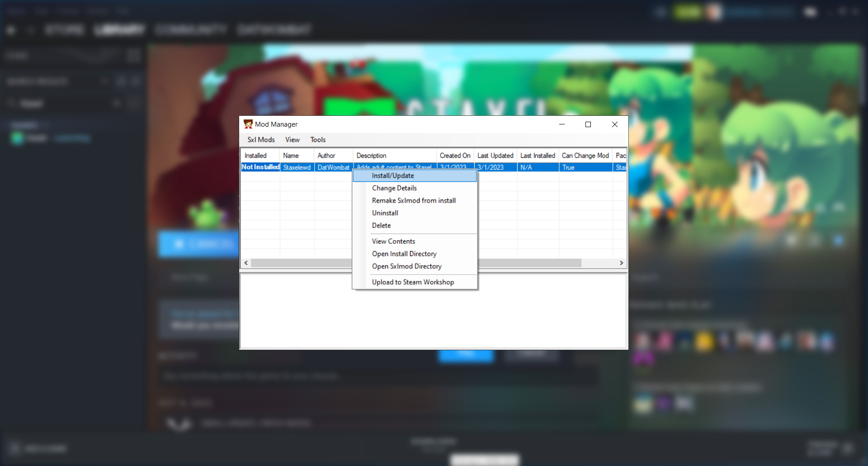Click Open Install Directory entry
This screenshot has height=466, width=868.
[415, 254]
